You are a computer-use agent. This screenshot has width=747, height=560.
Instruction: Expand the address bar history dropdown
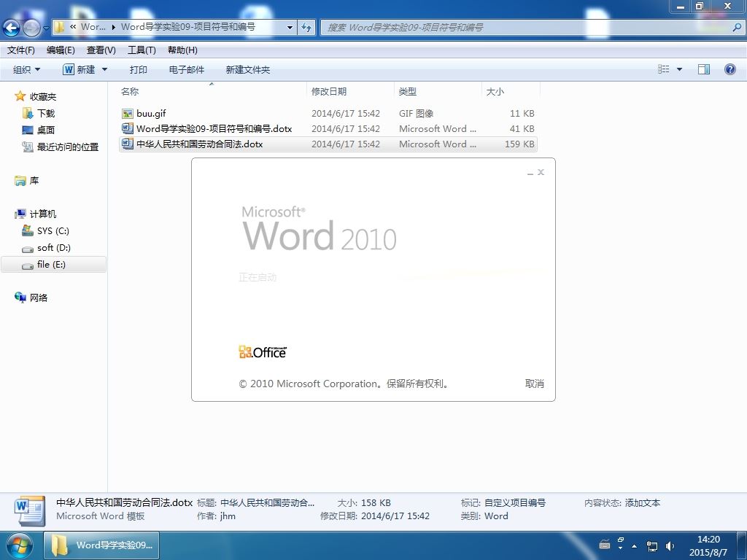pyautogui.click(x=290, y=28)
